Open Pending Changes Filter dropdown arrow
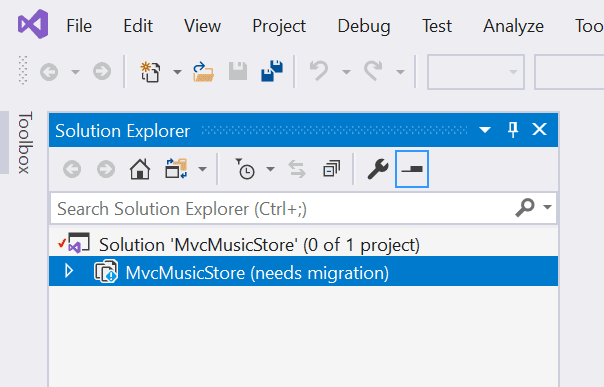The width and height of the screenshot is (604, 387). (x=271, y=169)
